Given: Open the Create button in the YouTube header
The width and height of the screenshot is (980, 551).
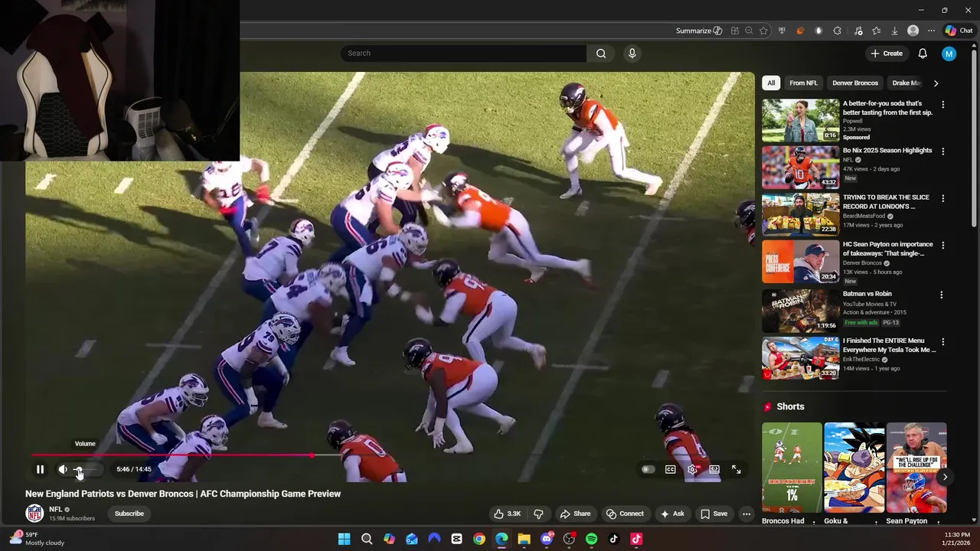Looking at the screenshot, I should click(x=887, y=53).
